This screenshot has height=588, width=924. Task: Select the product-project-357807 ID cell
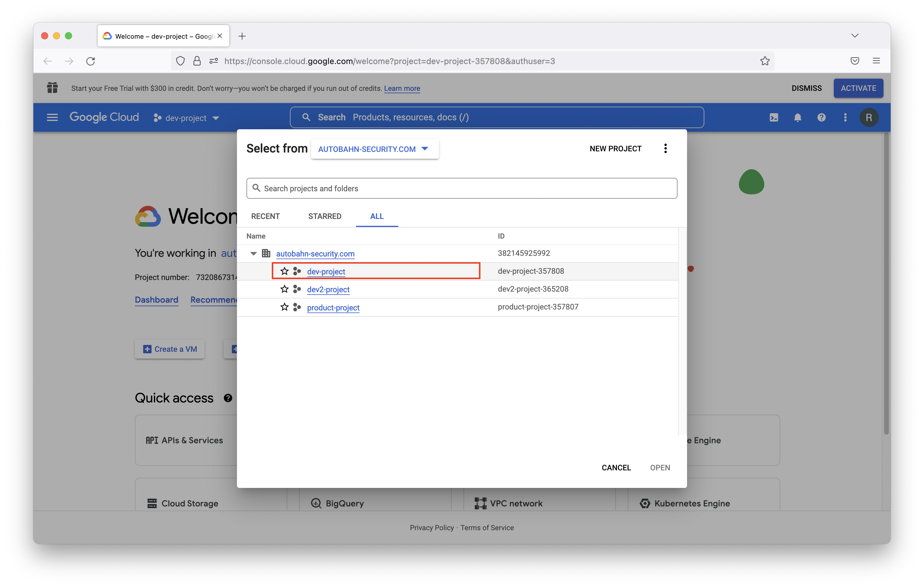[x=538, y=307]
